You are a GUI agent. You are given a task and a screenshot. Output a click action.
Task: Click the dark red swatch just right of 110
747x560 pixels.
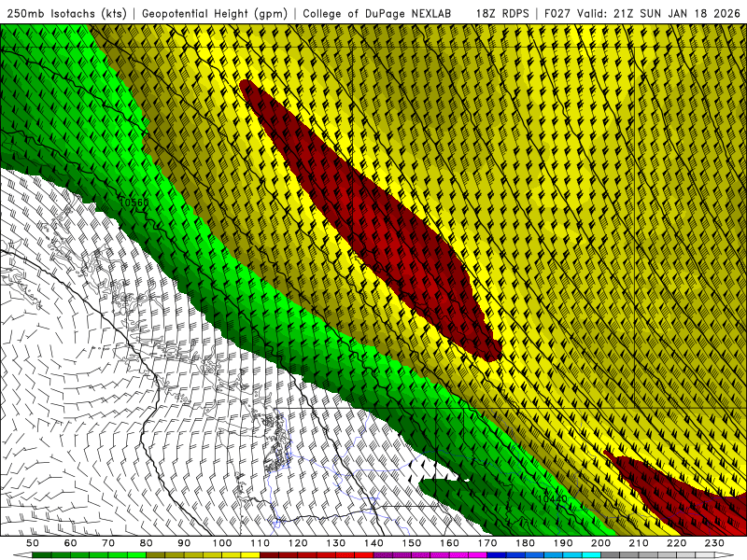coord(269,555)
